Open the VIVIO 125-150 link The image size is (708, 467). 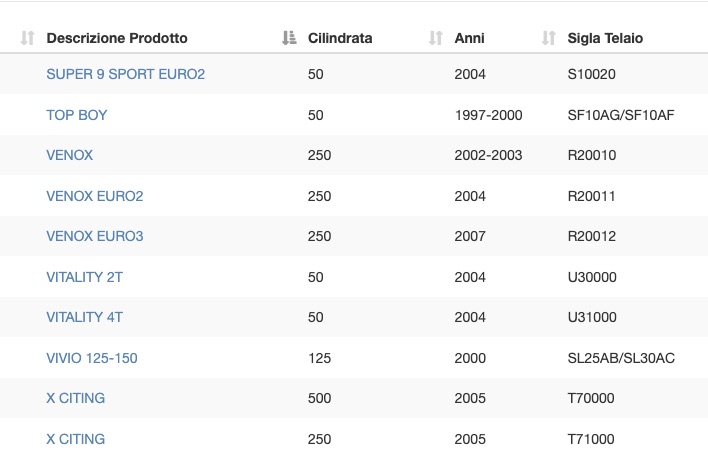point(92,358)
